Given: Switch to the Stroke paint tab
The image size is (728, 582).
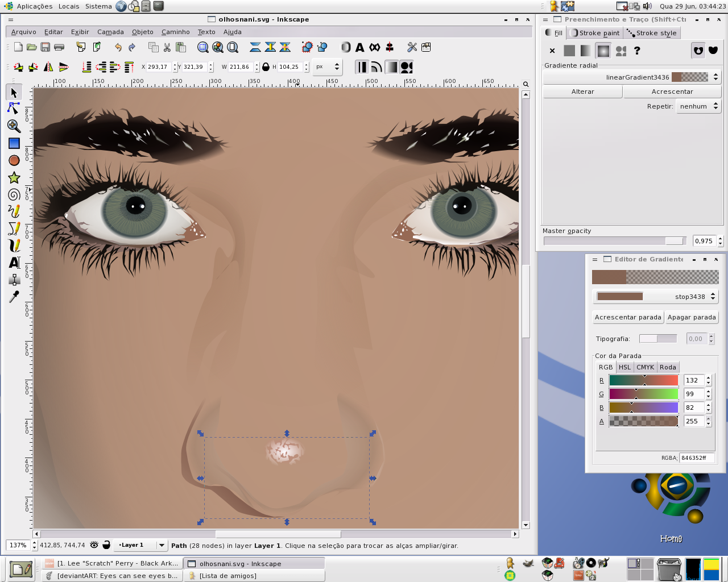Looking at the screenshot, I should pyautogui.click(x=595, y=33).
